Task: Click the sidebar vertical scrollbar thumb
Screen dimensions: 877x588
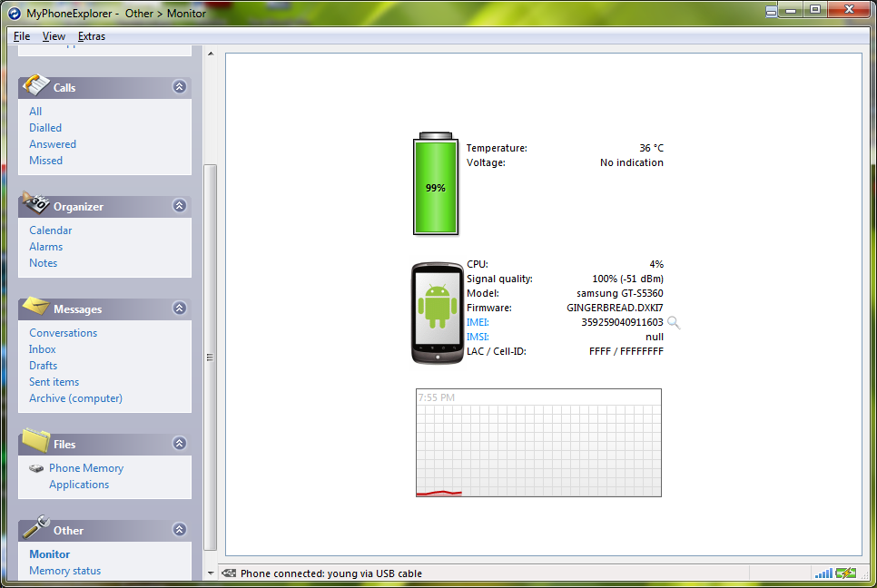Action: (211, 358)
